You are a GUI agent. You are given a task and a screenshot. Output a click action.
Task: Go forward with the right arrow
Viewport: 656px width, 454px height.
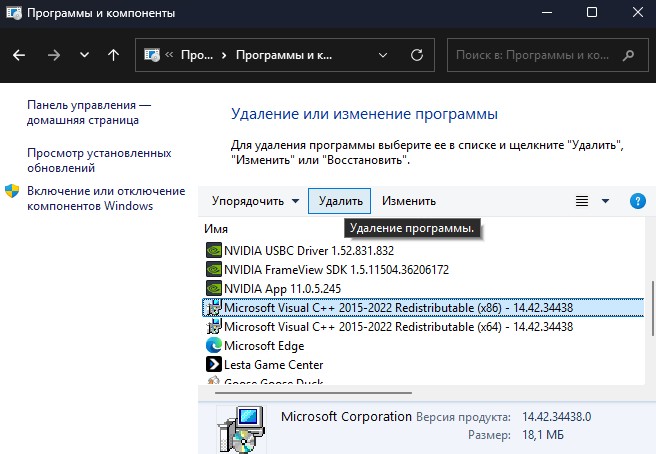54,55
